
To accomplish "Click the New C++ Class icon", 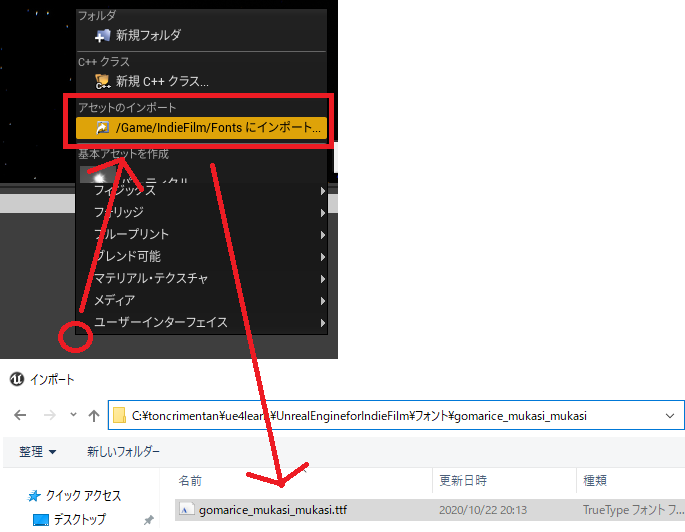I will (x=103, y=81).
